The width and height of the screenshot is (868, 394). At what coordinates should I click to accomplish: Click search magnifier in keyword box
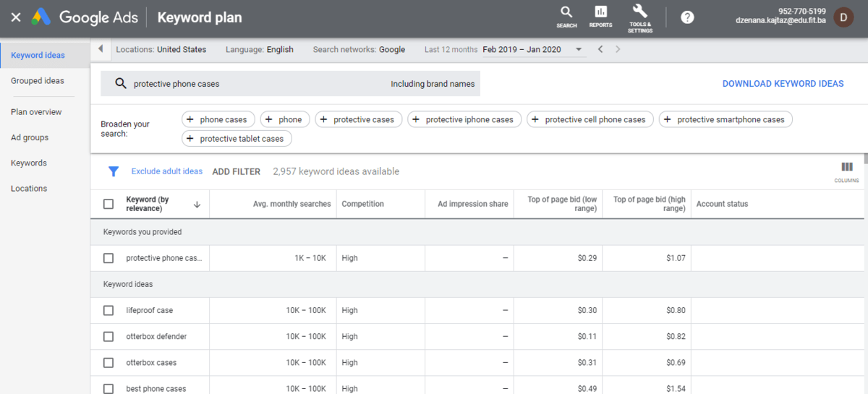pyautogui.click(x=121, y=84)
